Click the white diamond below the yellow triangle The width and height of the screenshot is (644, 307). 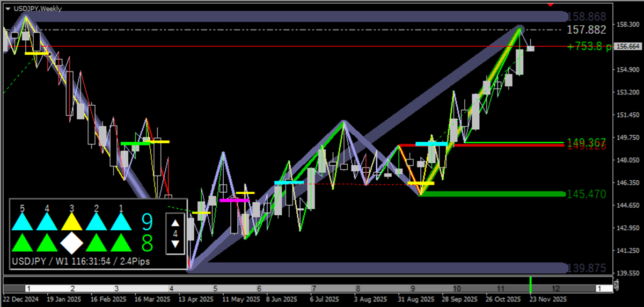coord(71,243)
